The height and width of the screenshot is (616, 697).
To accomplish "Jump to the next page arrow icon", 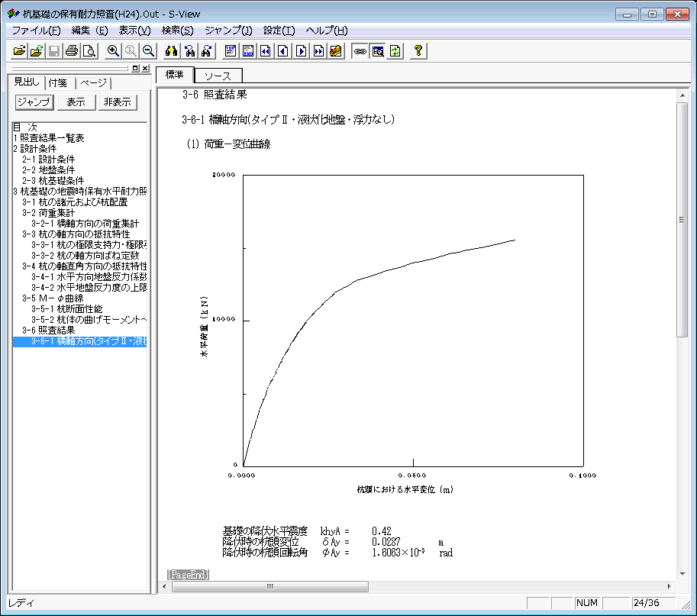I will [x=302, y=51].
